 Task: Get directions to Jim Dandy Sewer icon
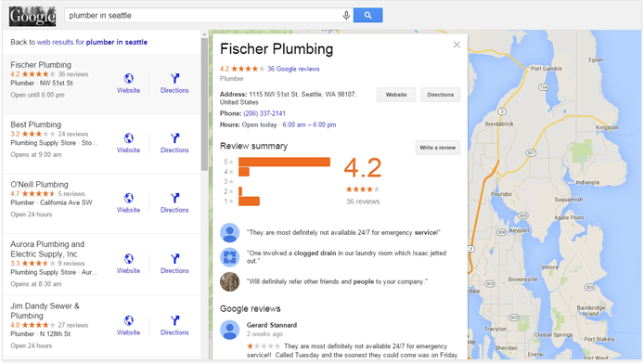click(175, 320)
